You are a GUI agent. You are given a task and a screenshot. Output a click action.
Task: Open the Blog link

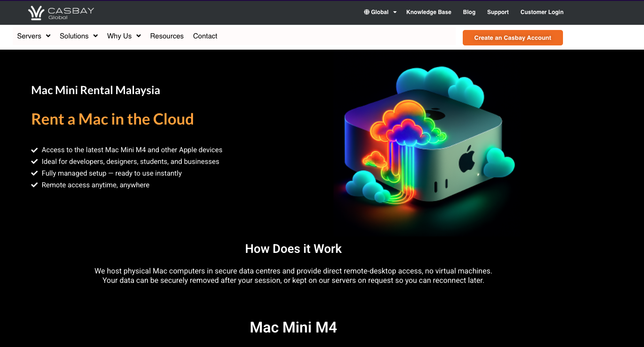469,12
